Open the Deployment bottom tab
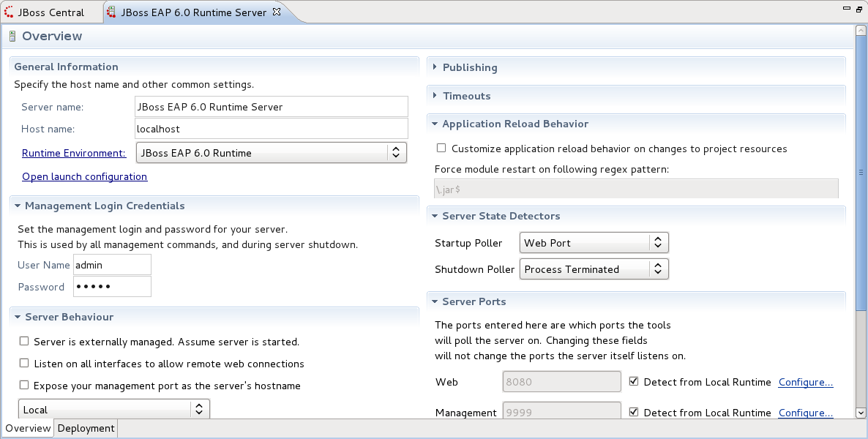 [86, 428]
